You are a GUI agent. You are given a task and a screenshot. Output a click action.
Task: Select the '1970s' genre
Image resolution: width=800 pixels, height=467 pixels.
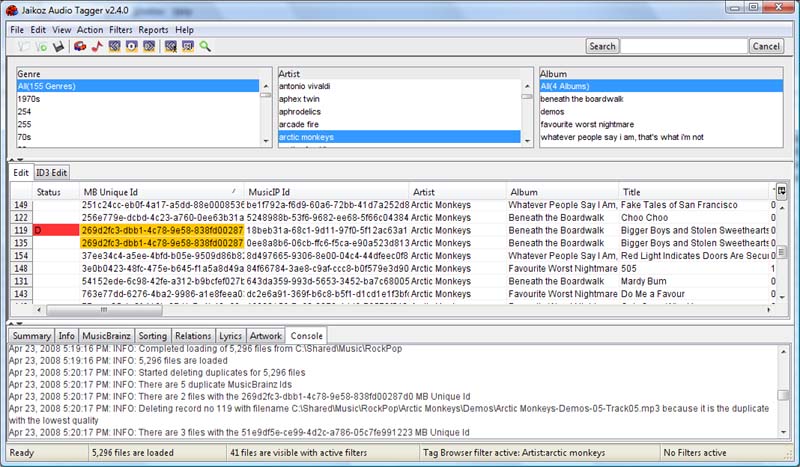coord(138,99)
